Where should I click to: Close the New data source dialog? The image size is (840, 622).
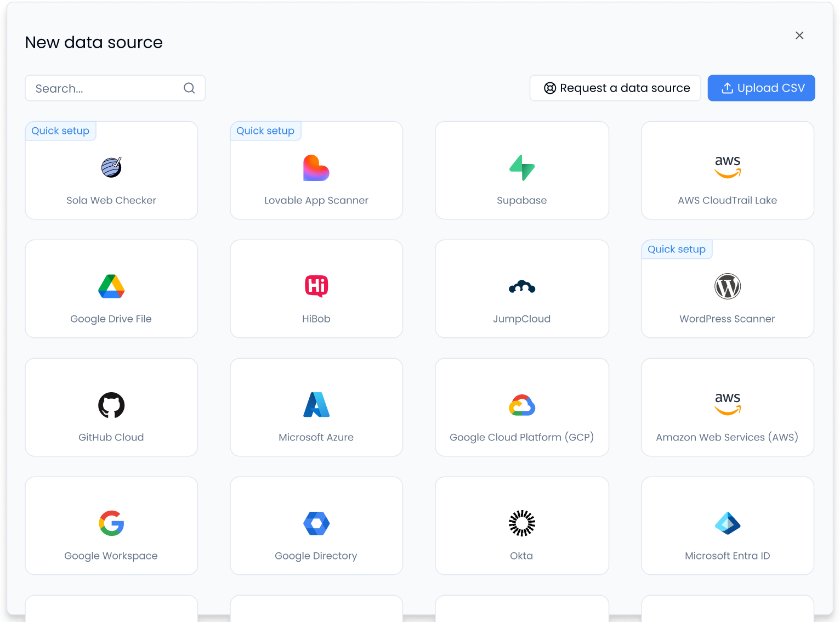tap(799, 36)
